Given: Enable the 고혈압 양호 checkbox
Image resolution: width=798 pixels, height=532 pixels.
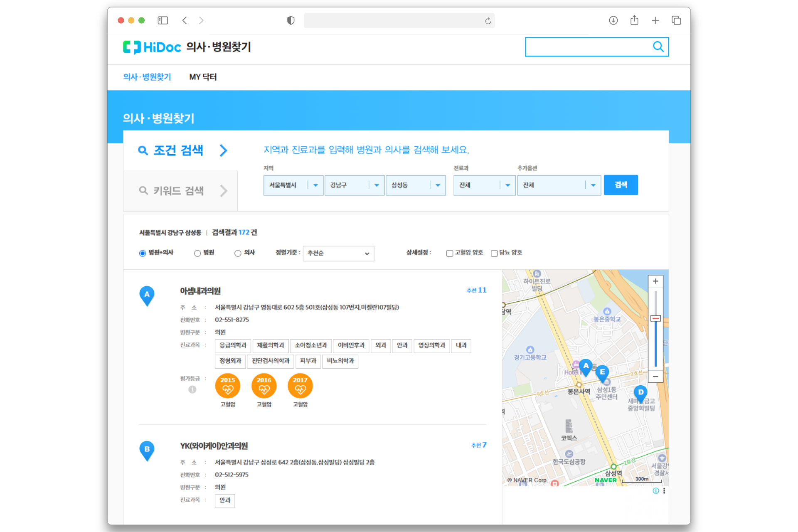Looking at the screenshot, I should (x=449, y=253).
